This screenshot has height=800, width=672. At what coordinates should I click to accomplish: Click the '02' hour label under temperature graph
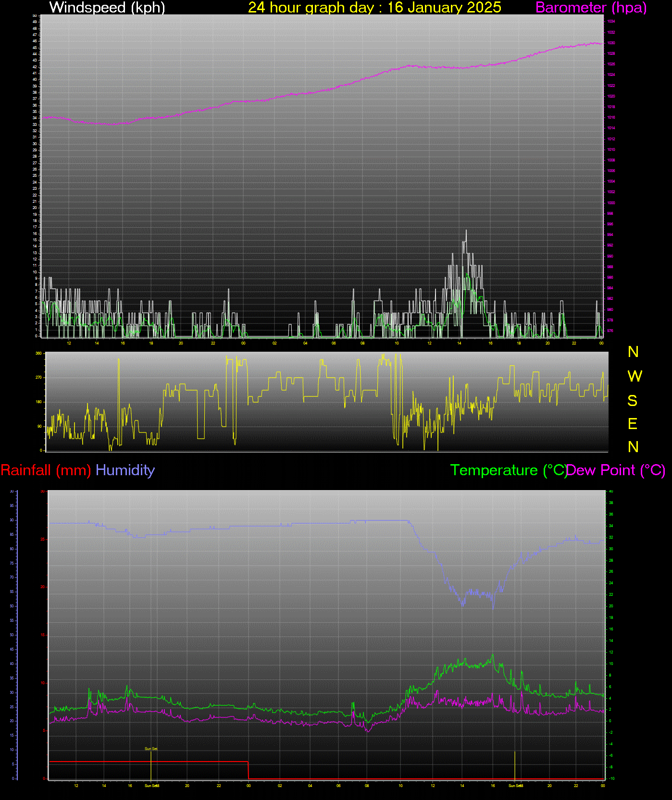coord(280,786)
